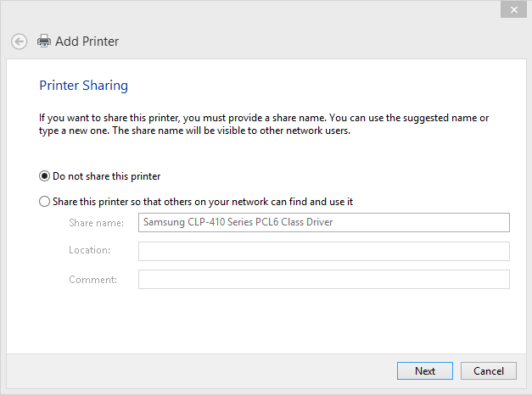Screen dimensions: 532x395
Task: Click the Add Printer title text
Action: click(87, 42)
